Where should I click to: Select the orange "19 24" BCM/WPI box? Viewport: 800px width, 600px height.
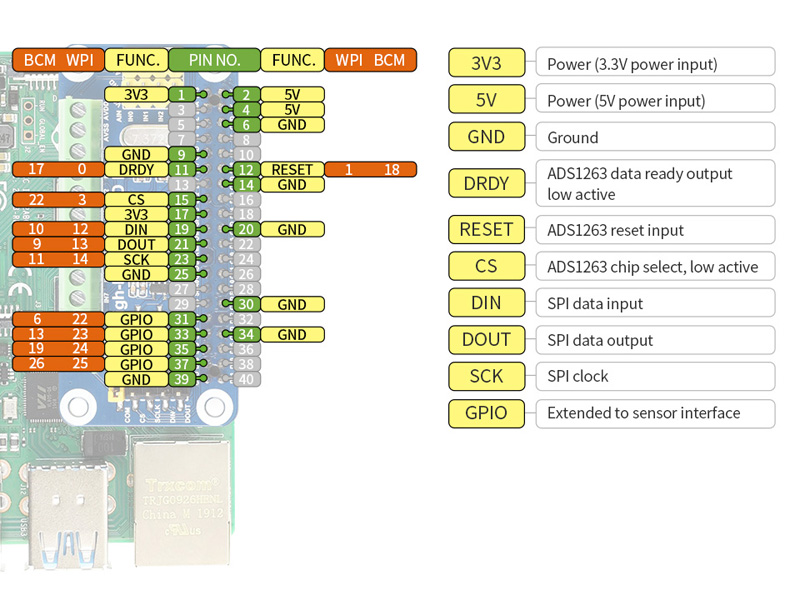click(58, 349)
